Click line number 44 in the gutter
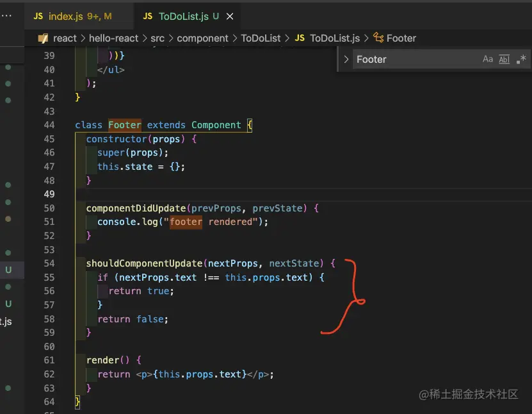Image resolution: width=532 pixels, height=414 pixels. 49,125
